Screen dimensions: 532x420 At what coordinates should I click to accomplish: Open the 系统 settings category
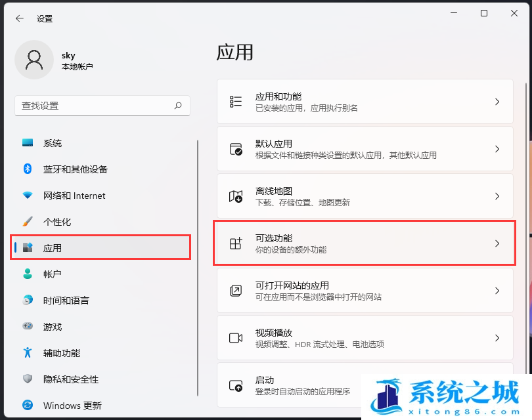(x=53, y=143)
